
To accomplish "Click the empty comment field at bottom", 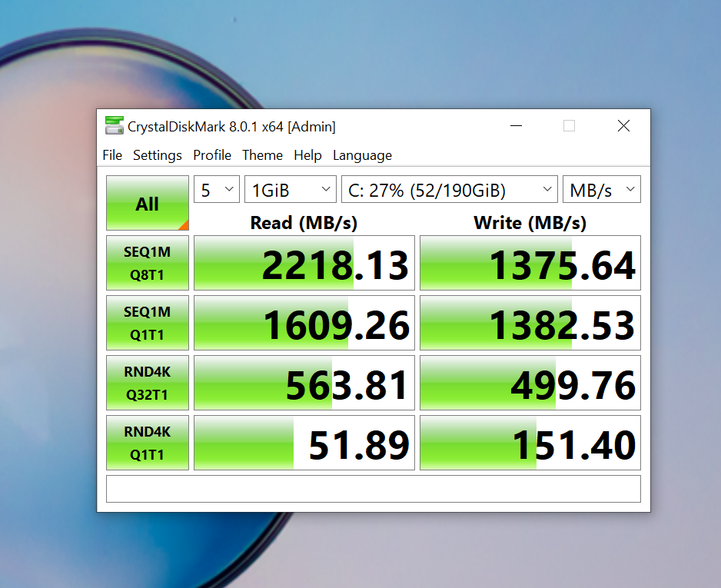I will click(x=374, y=489).
